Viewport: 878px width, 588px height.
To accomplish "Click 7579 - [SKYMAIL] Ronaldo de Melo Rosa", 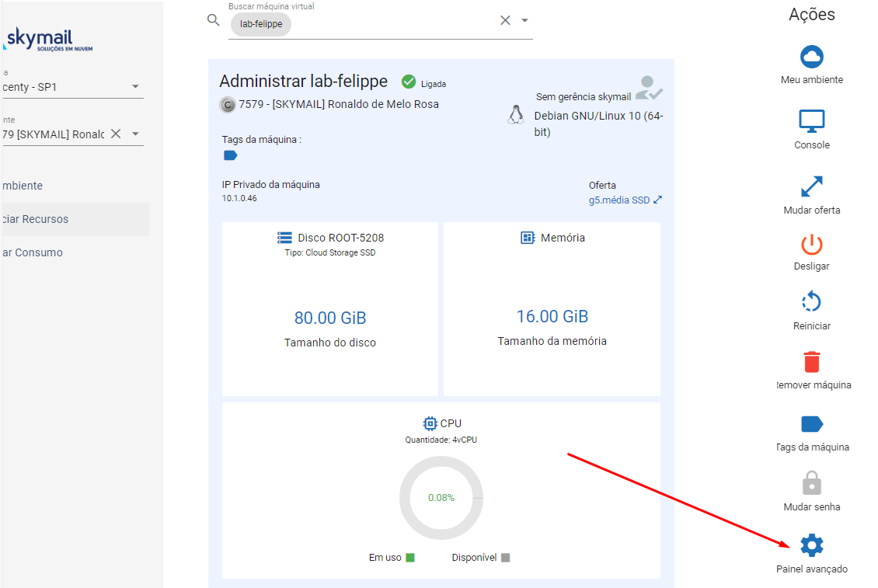I will point(339,104).
